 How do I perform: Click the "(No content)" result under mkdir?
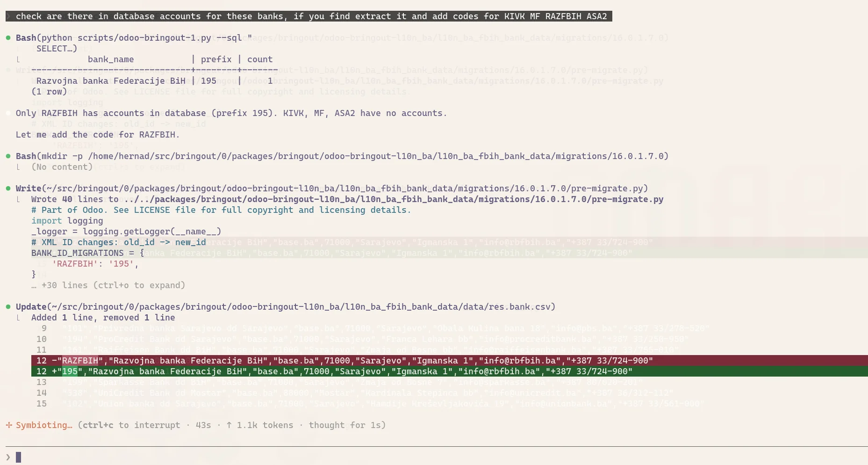(x=62, y=167)
